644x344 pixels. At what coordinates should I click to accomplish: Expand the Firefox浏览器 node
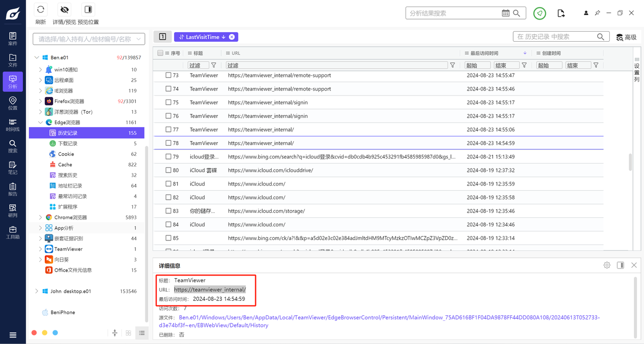point(41,102)
